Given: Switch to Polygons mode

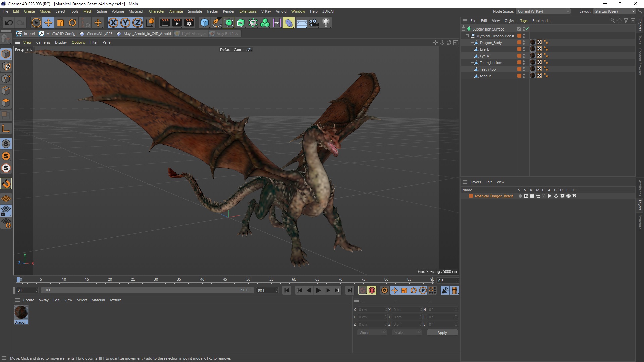Looking at the screenshot, I should pyautogui.click(x=6, y=103).
